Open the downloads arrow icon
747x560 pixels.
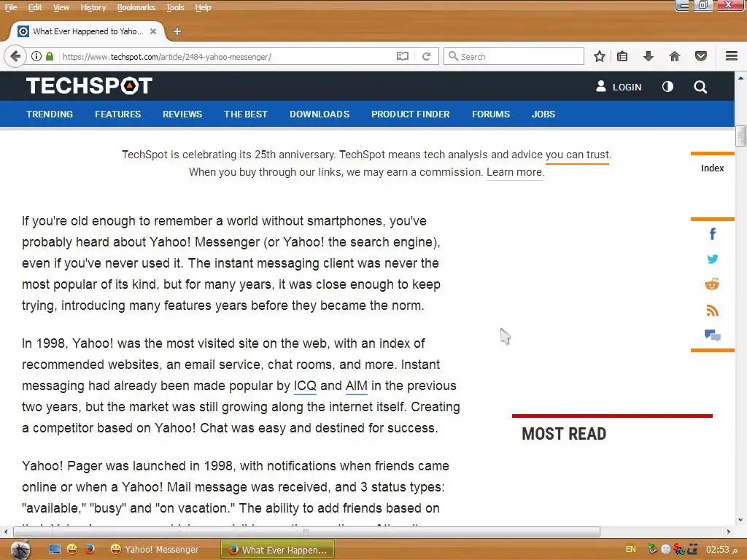coord(648,56)
